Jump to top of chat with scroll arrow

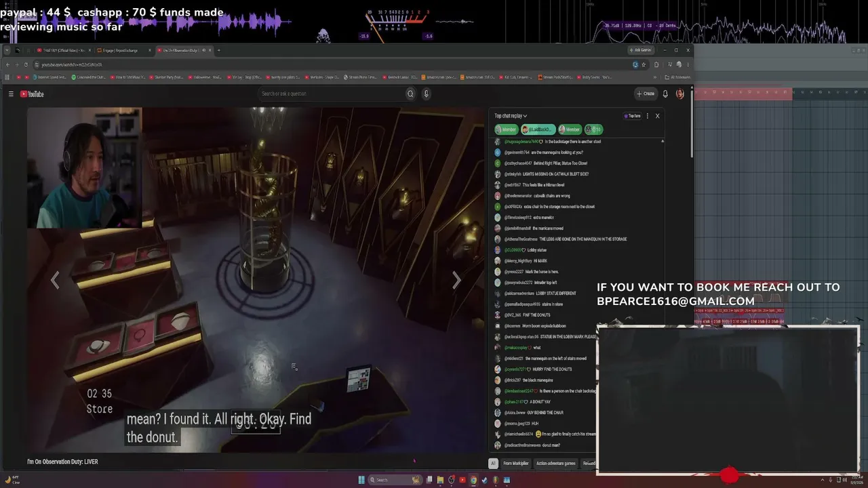[662, 141]
